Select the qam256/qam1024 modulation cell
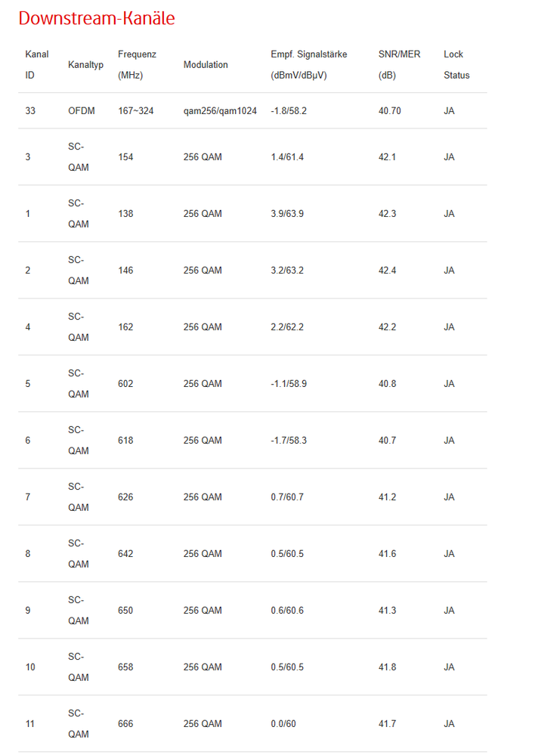This screenshot has height=755, width=560. (x=220, y=111)
